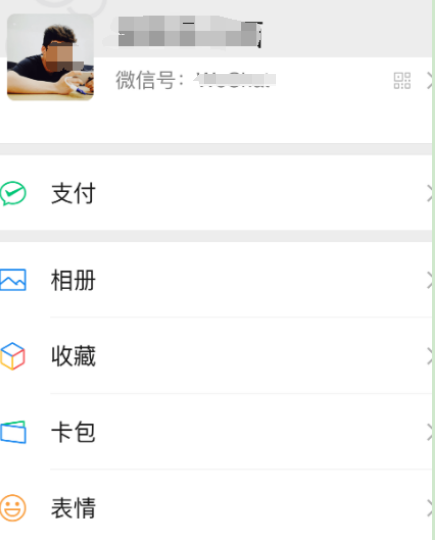This screenshot has width=435, height=540.
Task: Tap the card wallet icon
Action: [13, 432]
